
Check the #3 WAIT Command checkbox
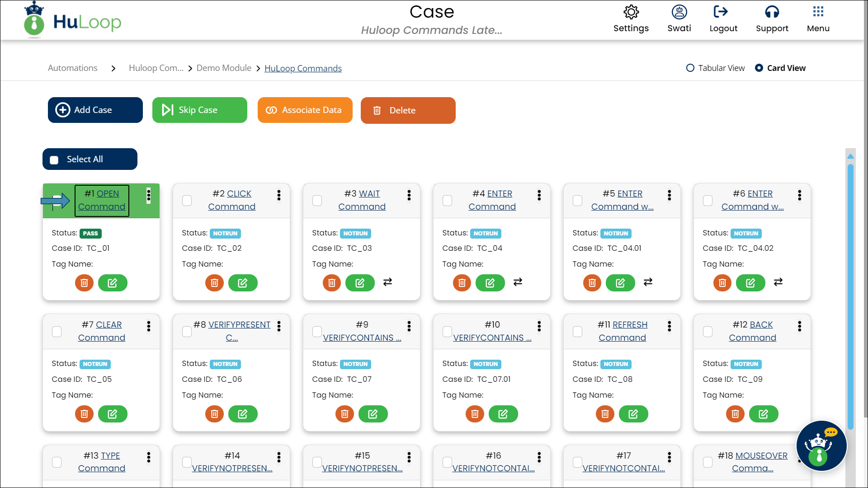click(317, 200)
